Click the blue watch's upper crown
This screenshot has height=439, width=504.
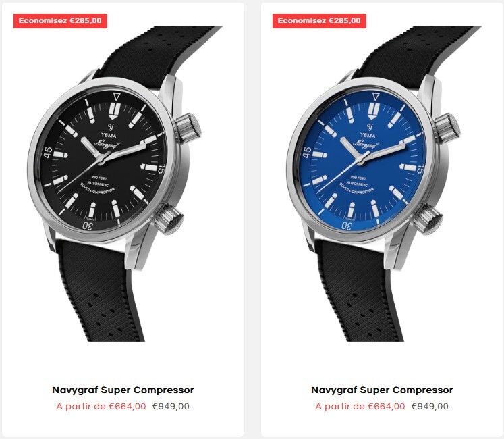(447, 128)
